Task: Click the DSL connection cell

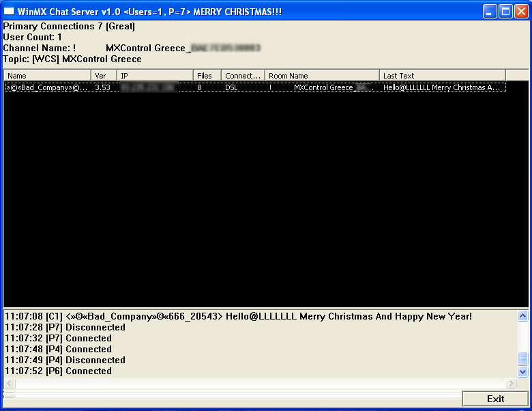Action: [231, 87]
